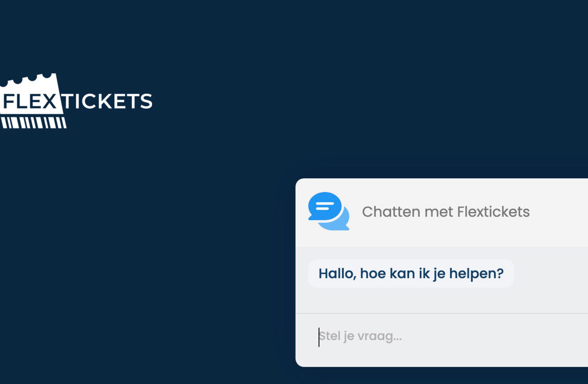Click the words 'hoe kan ik' in the greeting

click(395, 274)
